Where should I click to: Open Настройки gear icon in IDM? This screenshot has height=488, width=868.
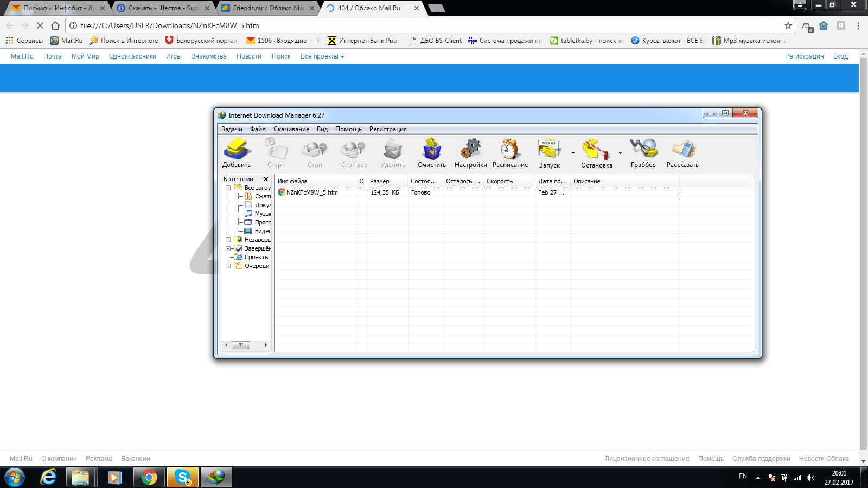[x=471, y=153]
